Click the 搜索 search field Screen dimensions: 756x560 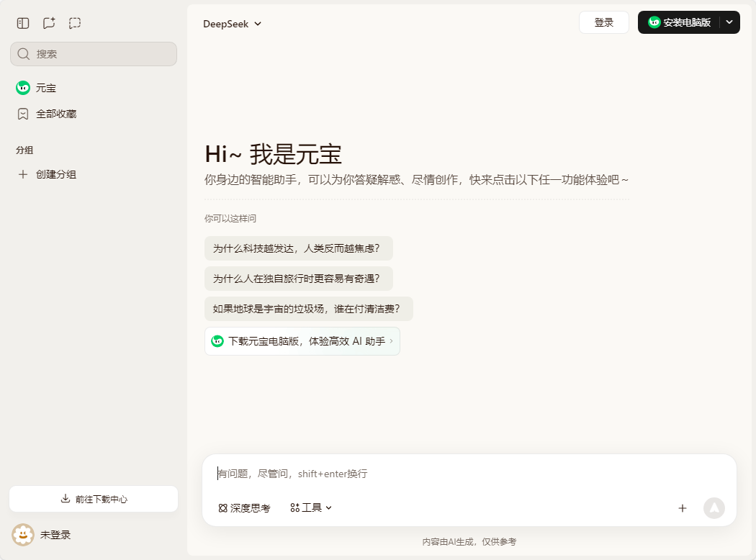pyautogui.click(x=94, y=54)
